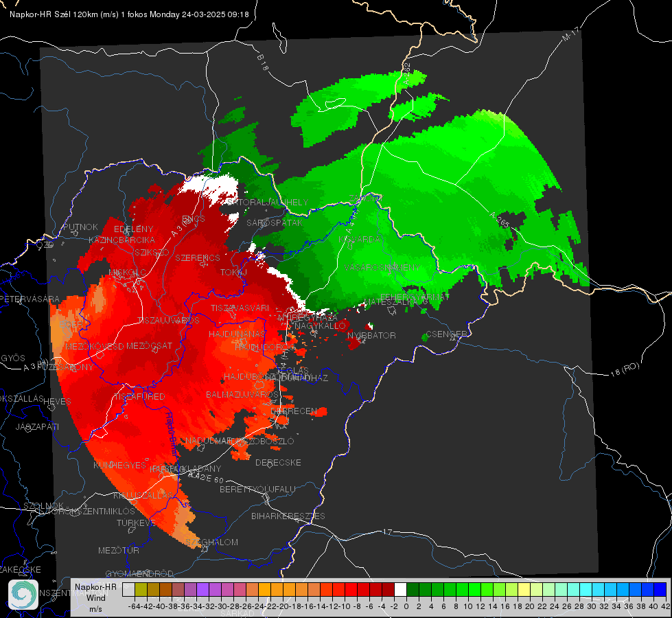672x618 pixels.
Task: Select the MEZOCSAT city label
Action: coord(149,345)
